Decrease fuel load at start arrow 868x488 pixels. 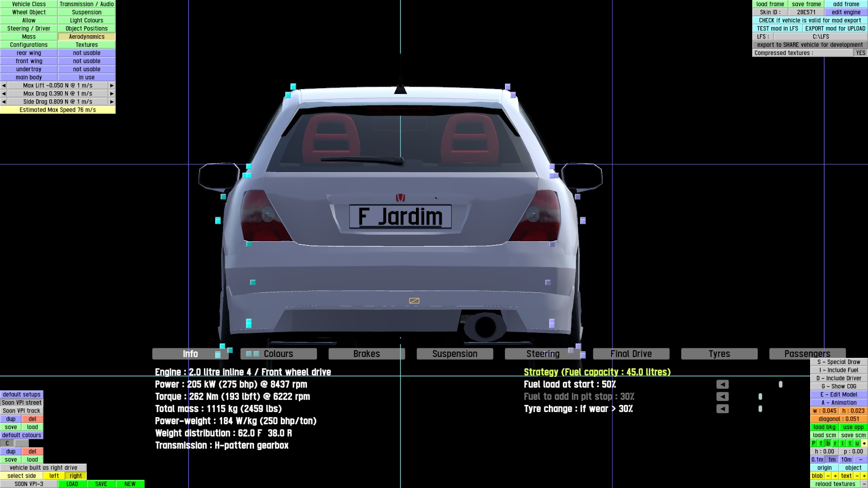tap(722, 385)
